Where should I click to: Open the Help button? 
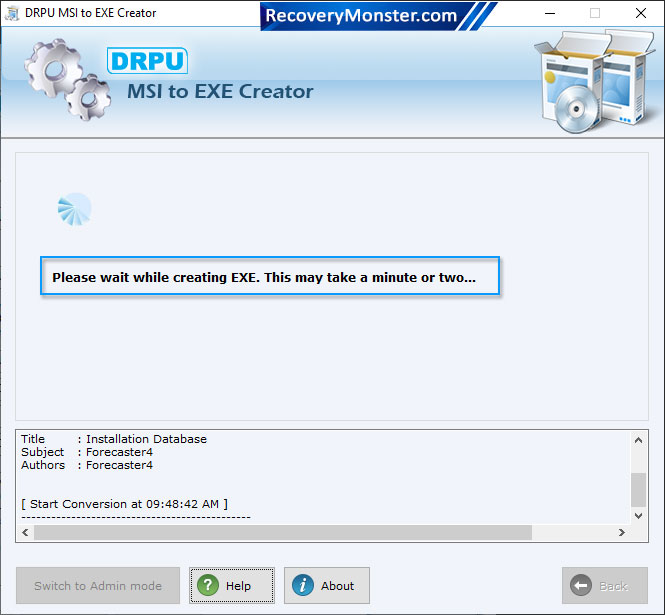[232, 585]
